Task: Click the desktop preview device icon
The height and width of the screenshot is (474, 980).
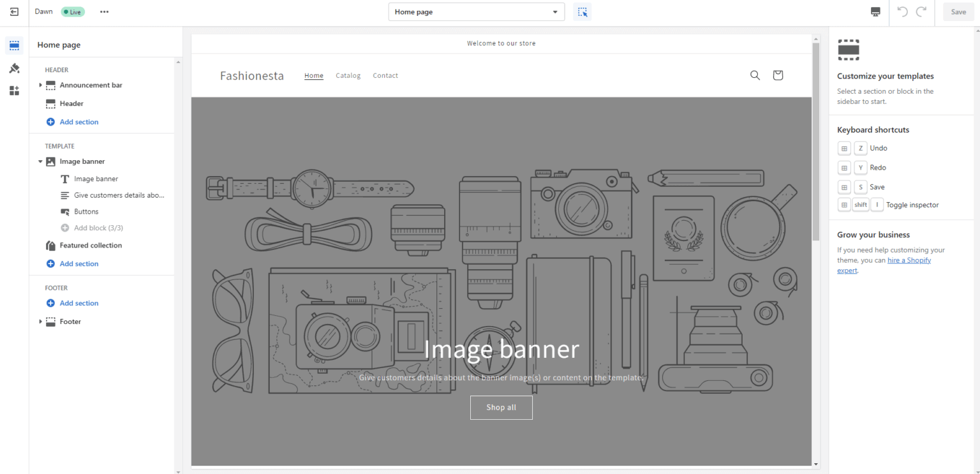Action: coord(875,12)
